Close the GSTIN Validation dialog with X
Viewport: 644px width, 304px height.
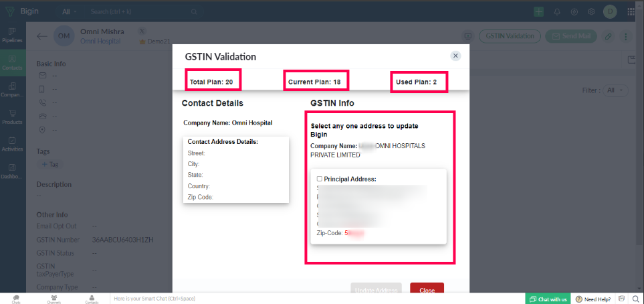(455, 56)
